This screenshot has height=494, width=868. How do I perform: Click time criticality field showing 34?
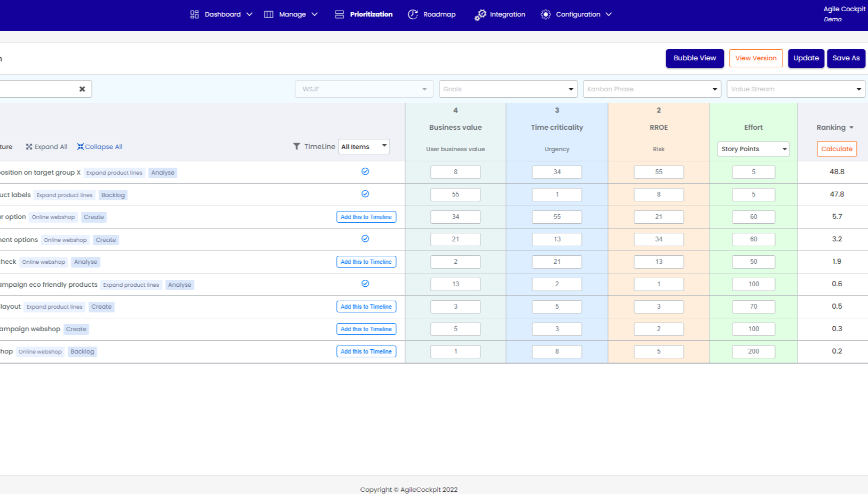557,172
